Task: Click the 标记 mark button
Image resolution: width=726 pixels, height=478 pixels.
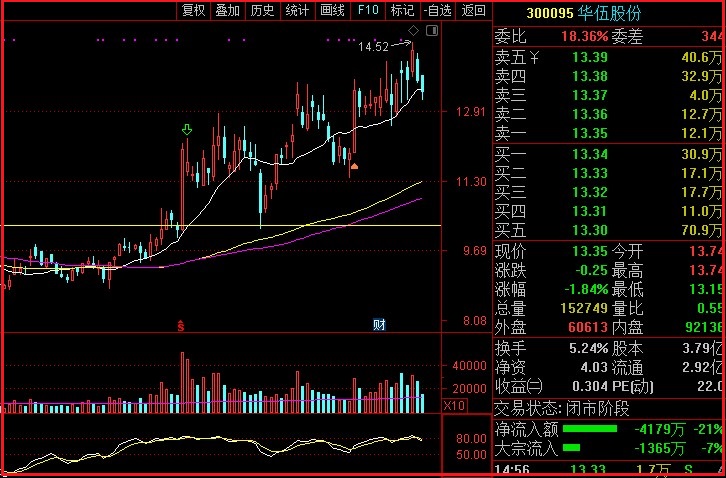Action: [402, 10]
